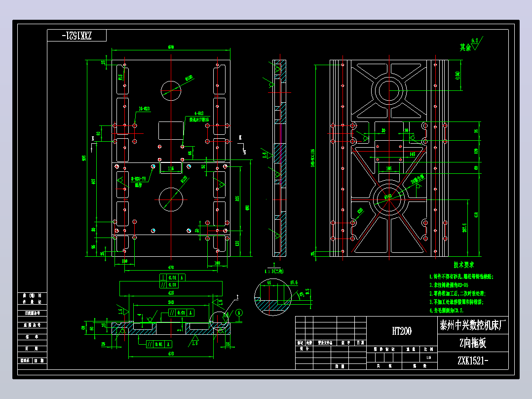Screen dimensions: 532x399
Task: Click the HT200 material text in title block
Action: 402,331
